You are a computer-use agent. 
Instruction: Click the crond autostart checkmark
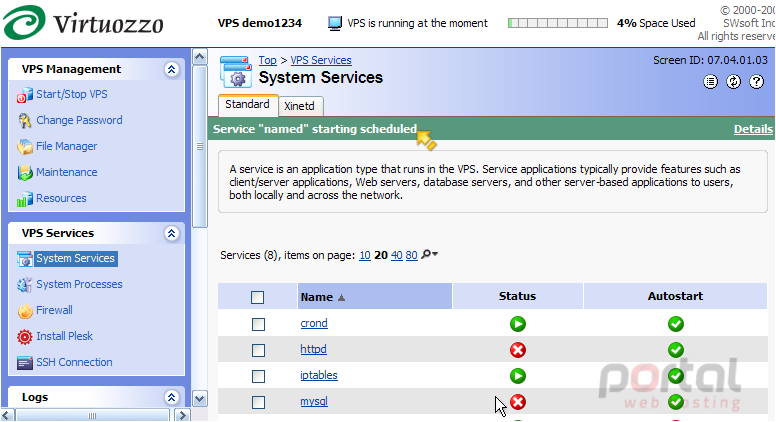pos(676,324)
